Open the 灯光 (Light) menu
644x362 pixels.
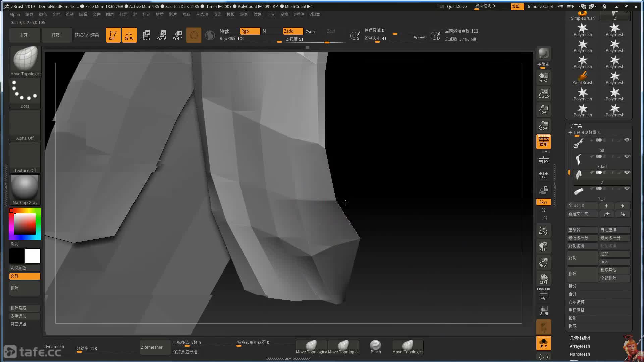123,14
